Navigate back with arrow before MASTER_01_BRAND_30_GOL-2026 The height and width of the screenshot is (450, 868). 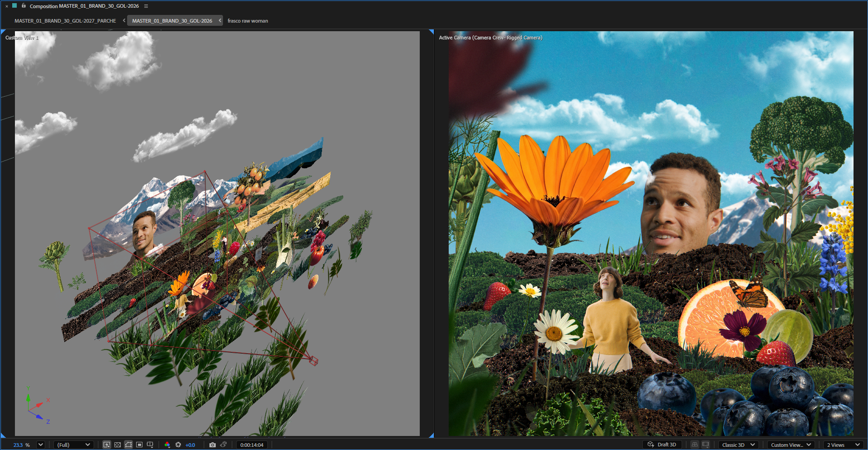124,20
